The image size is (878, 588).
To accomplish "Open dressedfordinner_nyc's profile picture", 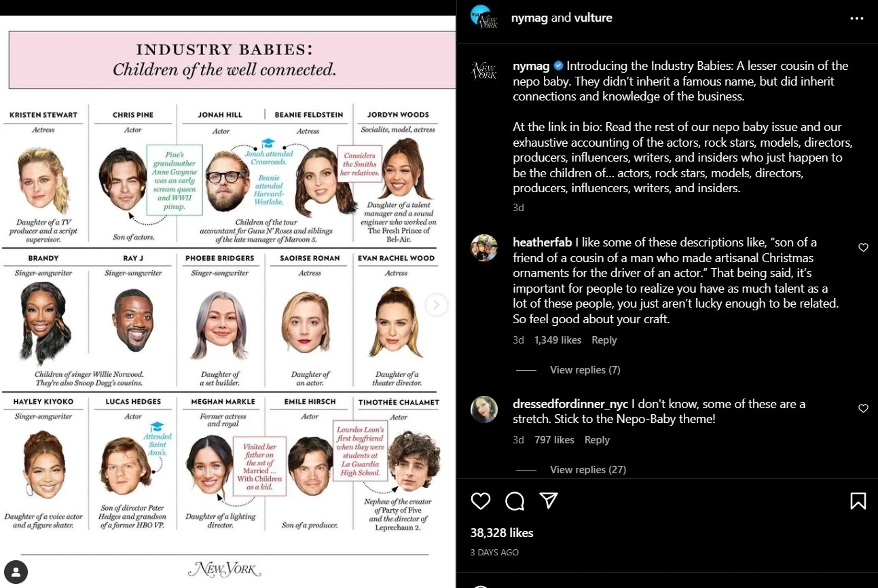I will (484, 409).
